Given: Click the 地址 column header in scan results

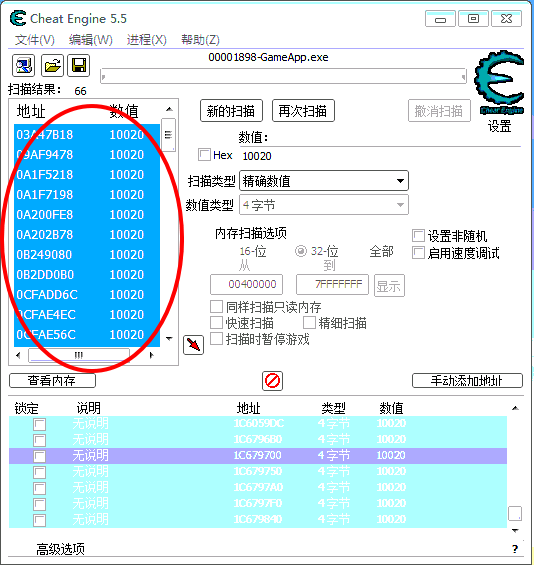Looking at the screenshot, I should point(31,111).
